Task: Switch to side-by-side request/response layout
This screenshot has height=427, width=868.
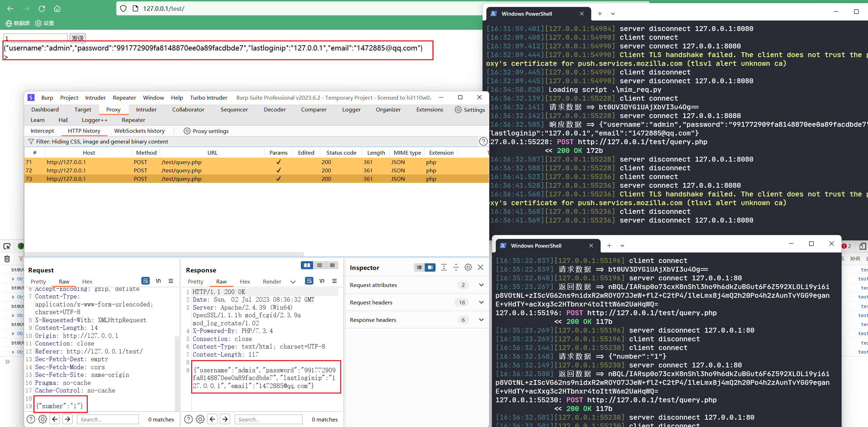Action: click(307, 265)
